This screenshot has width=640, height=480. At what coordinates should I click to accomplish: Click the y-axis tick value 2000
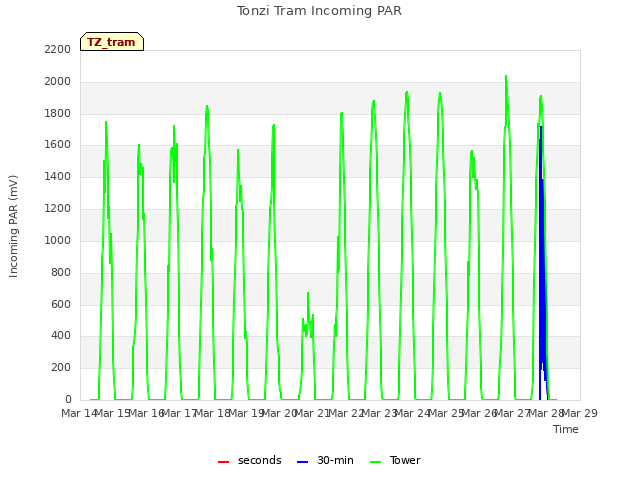[x=58, y=82]
